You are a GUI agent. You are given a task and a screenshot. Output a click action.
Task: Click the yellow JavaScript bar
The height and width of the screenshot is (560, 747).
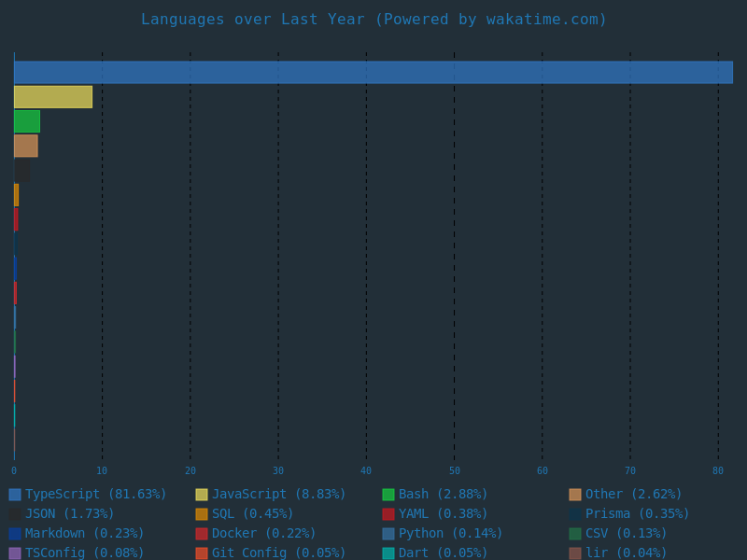click(x=53, y=97)
